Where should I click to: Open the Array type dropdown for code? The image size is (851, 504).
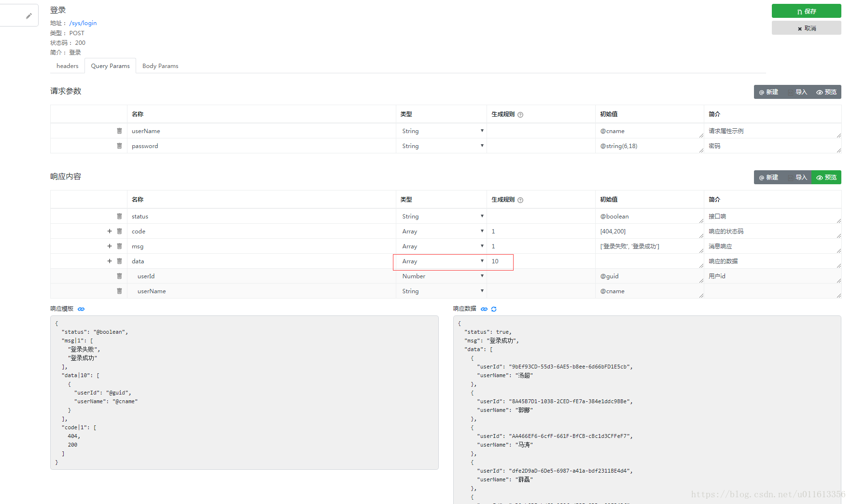(441, 232)
